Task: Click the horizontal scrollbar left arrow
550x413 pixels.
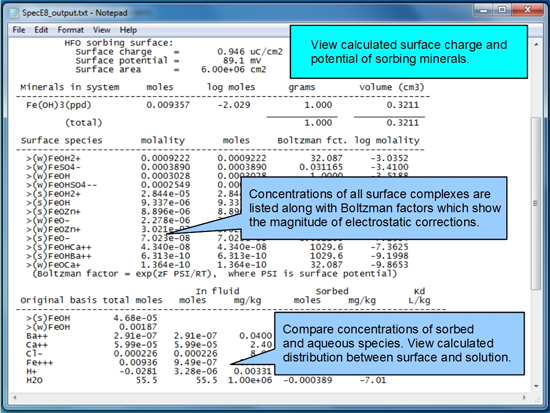Action: 15,398
